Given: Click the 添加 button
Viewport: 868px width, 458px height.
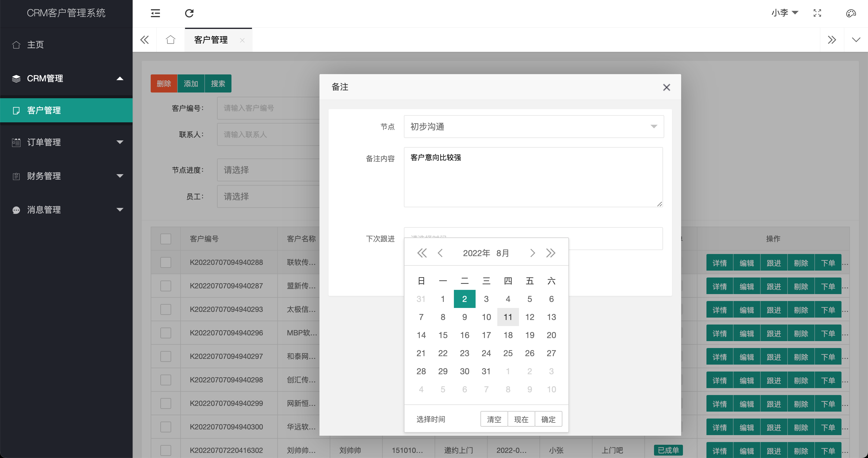Looking at the screenshot, I should 191,83.
